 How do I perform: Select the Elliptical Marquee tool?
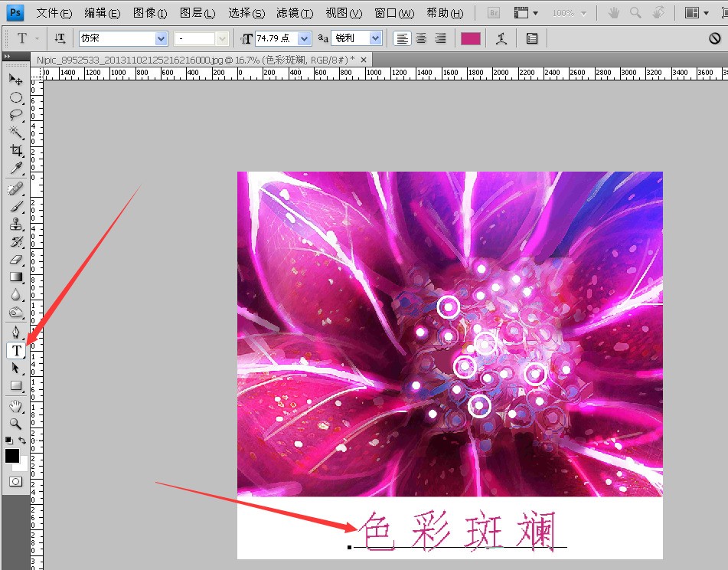click(x=16, y=97)
